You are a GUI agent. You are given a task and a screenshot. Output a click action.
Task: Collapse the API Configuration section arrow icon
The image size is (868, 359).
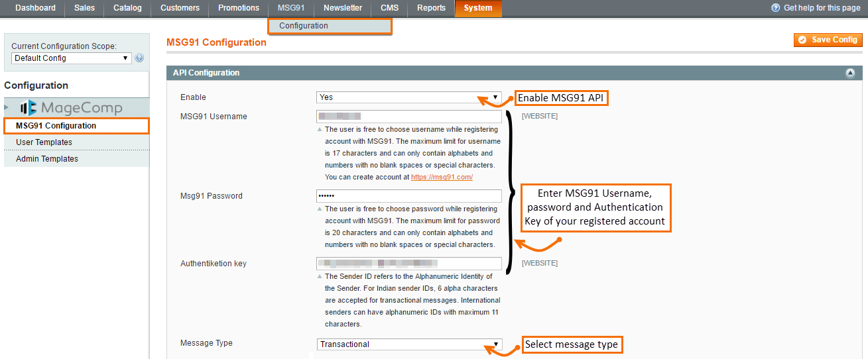850,74
